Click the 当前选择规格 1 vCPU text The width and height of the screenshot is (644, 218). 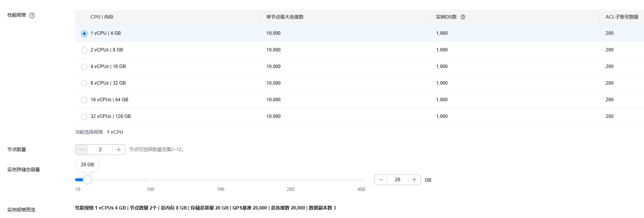coord(99,132)
